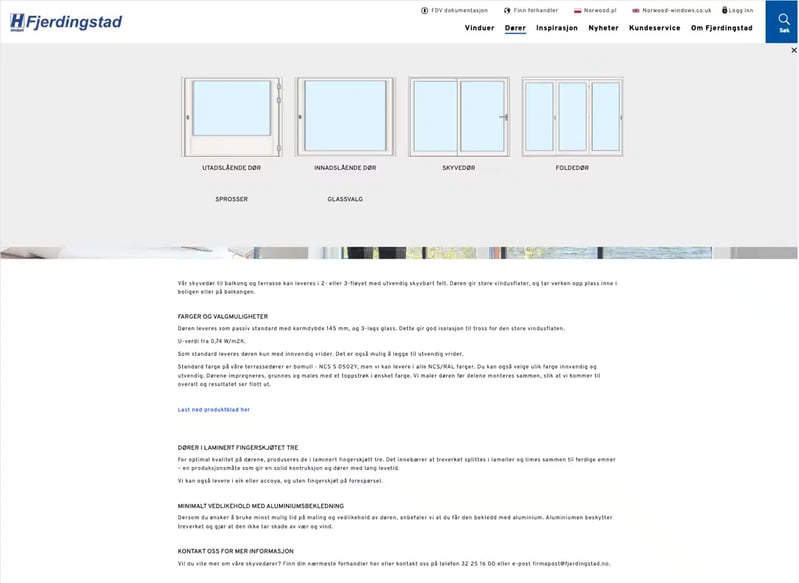
Task: Select the Foldedør illustration
Action: 572,117
